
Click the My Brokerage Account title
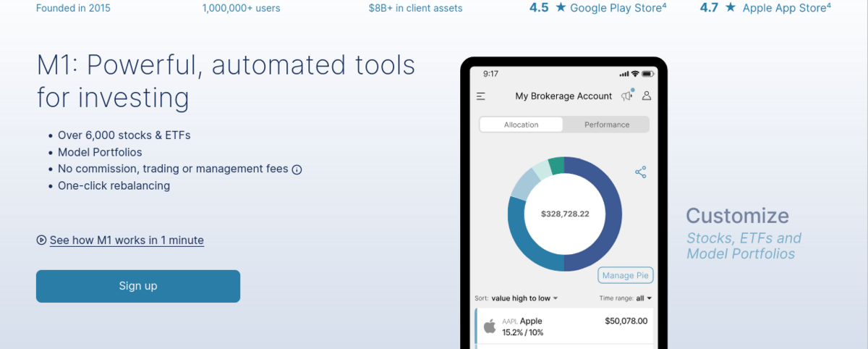coord(563,96)
